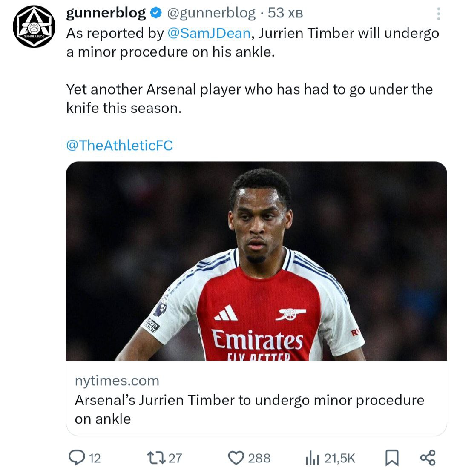Click the gunnerblog display name
Viewport: 460px width, 476px height.
(106, 13)
